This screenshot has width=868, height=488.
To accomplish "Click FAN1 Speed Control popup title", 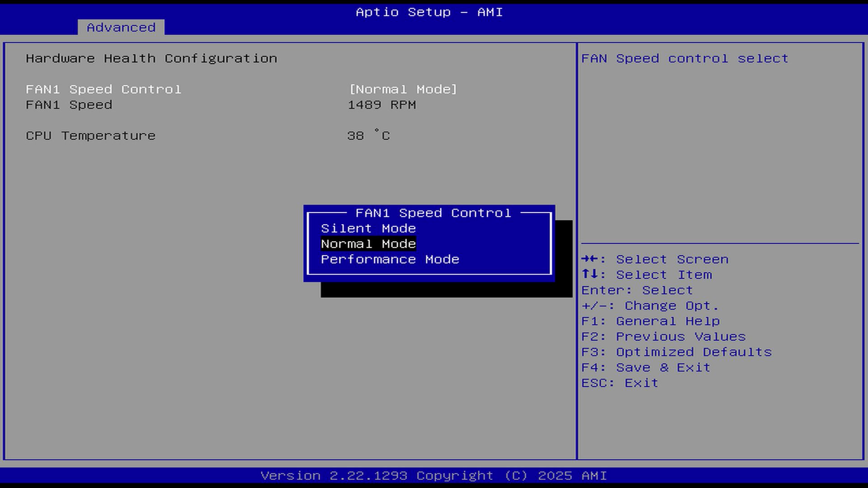I will tap(433, 213).
